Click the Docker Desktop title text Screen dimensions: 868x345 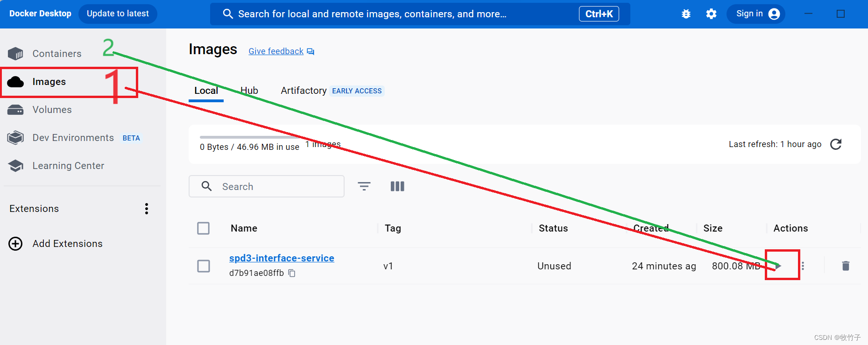pos(41,14)
